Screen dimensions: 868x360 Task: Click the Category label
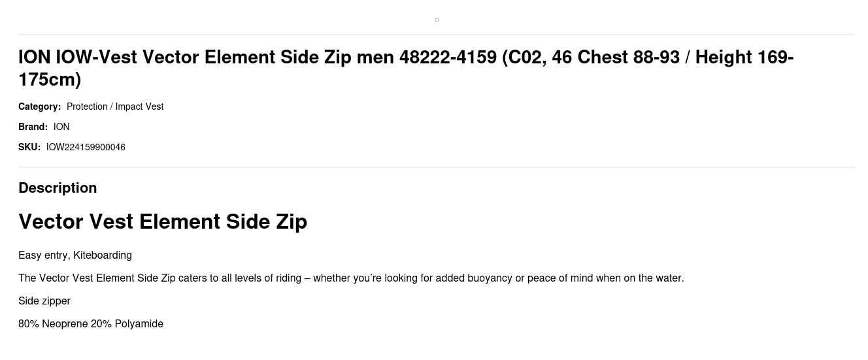[x=39, y=106]
